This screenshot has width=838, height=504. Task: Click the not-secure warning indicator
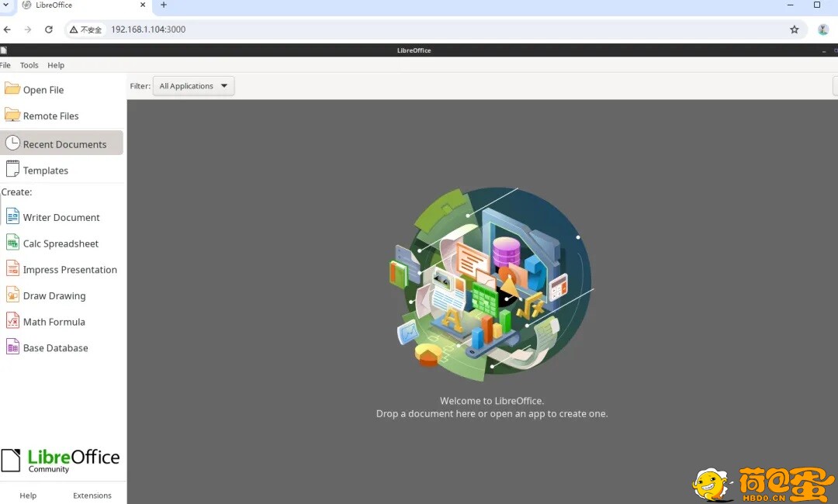click(x=85, y=29)
